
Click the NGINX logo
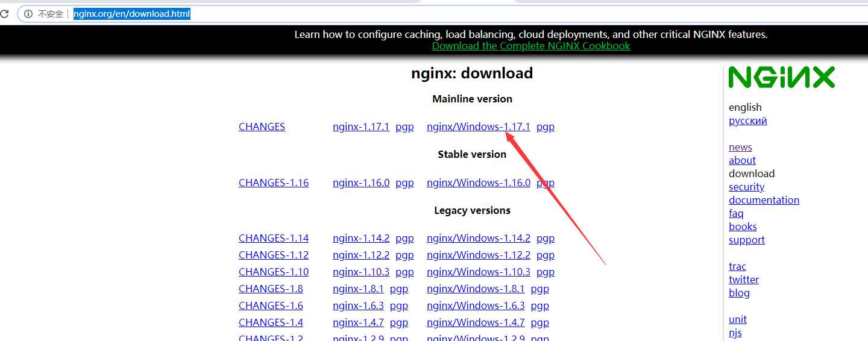click(782, 77)
